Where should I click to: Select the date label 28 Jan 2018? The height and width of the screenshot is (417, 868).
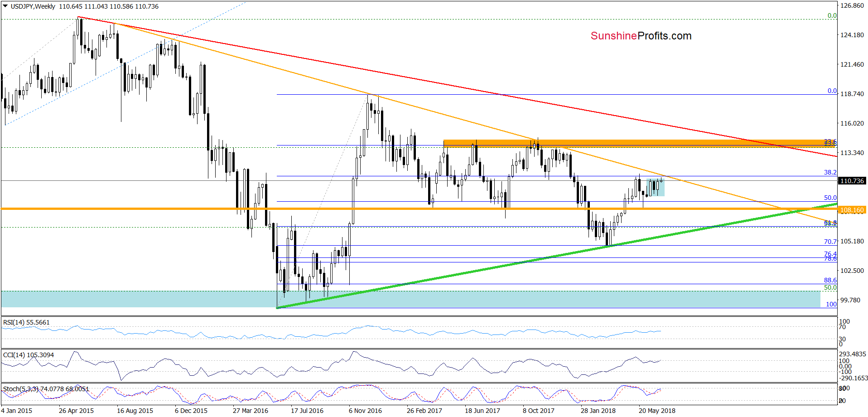point(598,411)
